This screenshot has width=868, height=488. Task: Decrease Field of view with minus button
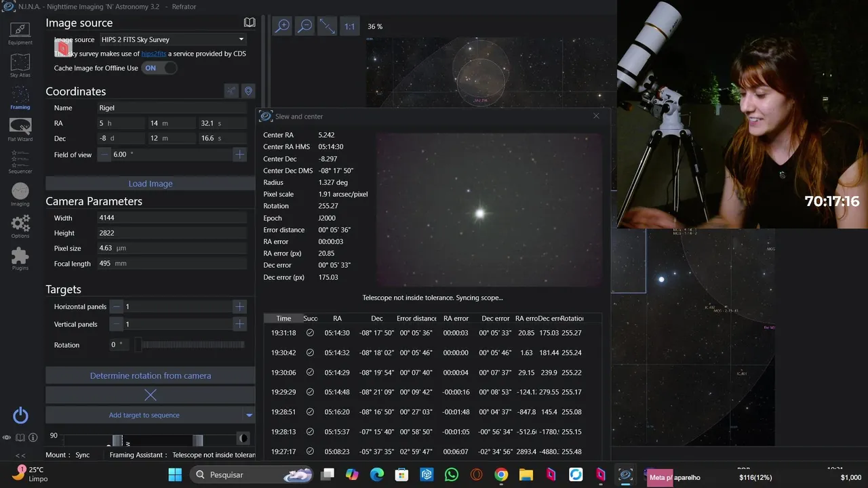pos(104,155)
